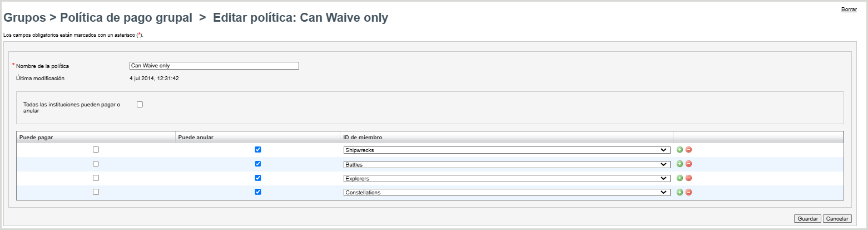Remove the Explorers member row
The width and height of the screenshot is (868, 230).
(688, 178)
